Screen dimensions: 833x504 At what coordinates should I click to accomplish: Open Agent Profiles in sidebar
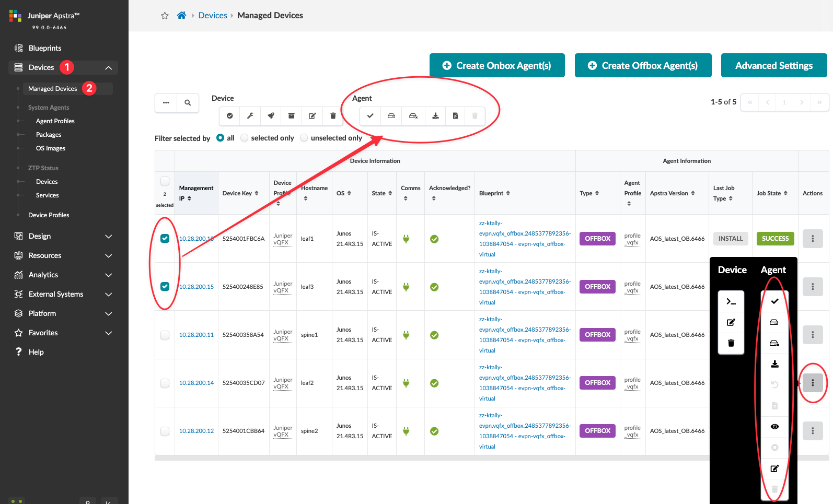(55, 121)
